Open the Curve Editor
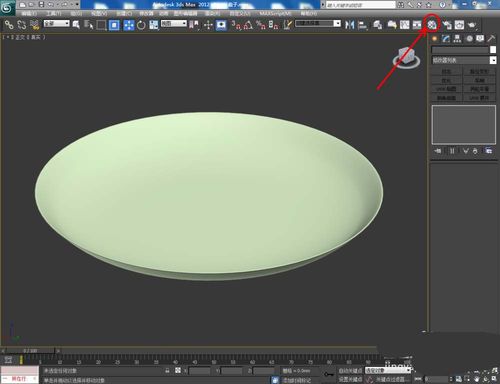500x384 pixels. click(x=404, y=25)
